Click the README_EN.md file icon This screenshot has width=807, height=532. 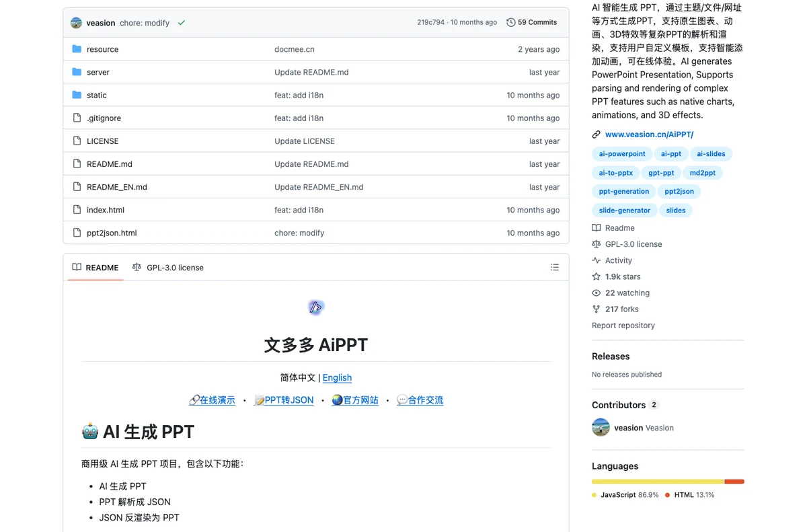tap(77, 187)
